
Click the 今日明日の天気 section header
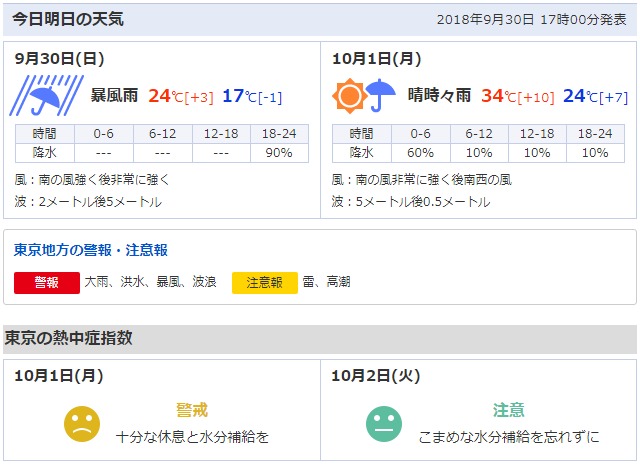(69, 19)
